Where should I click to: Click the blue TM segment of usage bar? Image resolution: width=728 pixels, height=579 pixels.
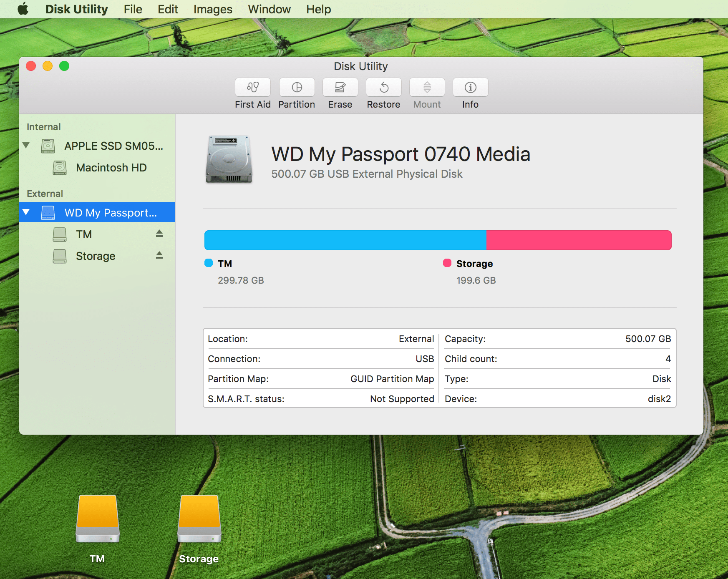coord(345,240)
